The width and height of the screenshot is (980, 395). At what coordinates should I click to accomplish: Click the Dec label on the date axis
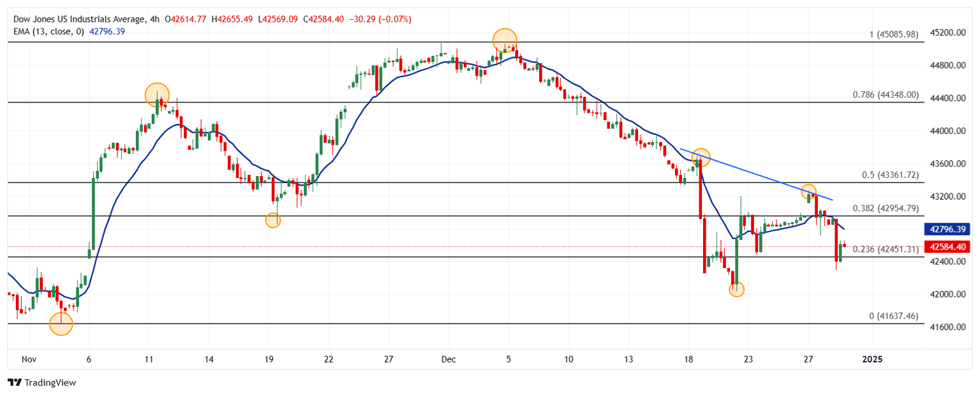point(449,359)
